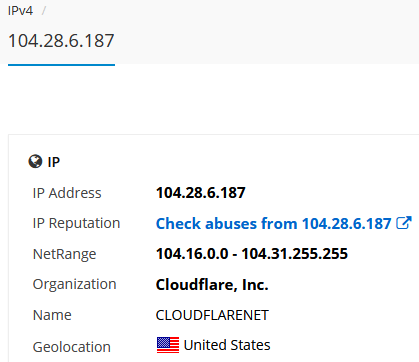The height and width of the screenshot is (362, 419).
Task: Click the NetRange value 104.16.0.0 - 104.31.255.255
Action: coord(252,254)
